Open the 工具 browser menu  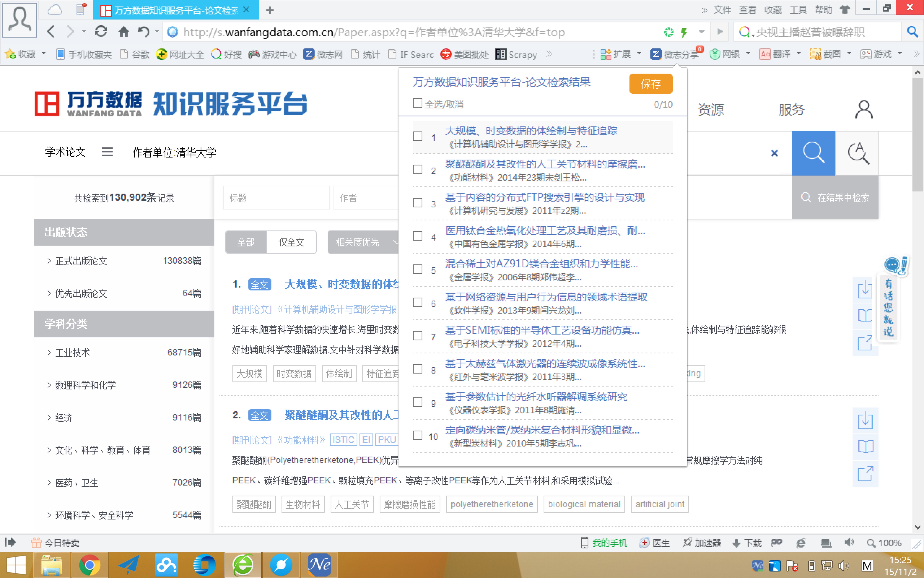798,10
